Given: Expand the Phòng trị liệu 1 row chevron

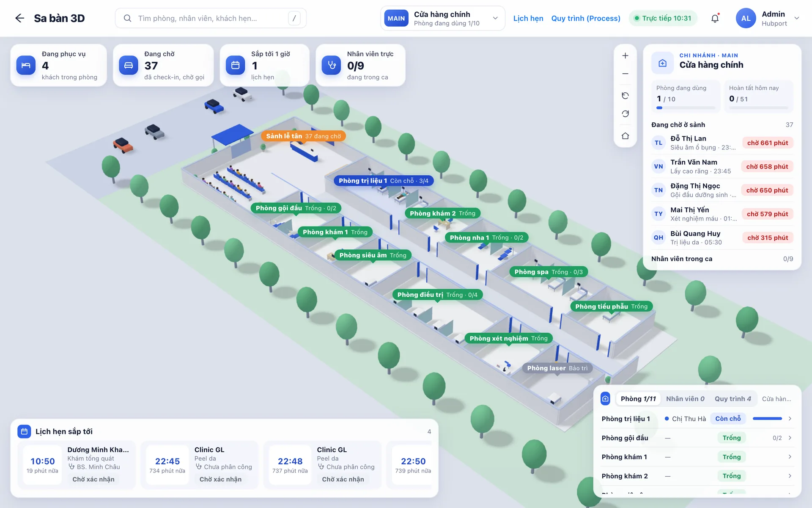Looking at the screenshot, I should pyautogui.click(x=790, y=419).
